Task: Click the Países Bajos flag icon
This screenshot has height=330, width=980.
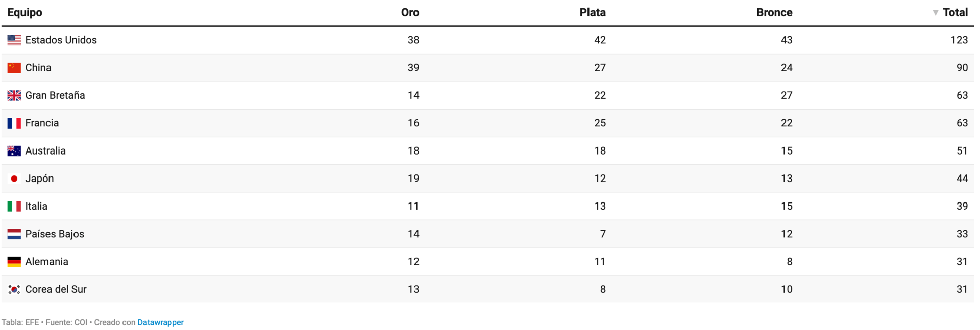Action: (x=14, y=234)
